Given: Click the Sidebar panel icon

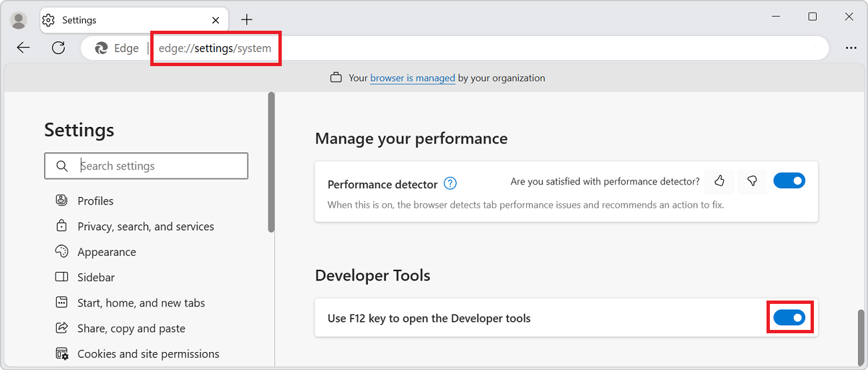Looking at the screenshot, I should tap(61, 276).
